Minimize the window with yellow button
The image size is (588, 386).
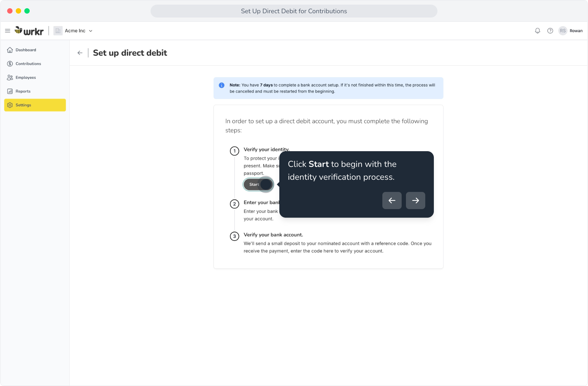(18, 11)
